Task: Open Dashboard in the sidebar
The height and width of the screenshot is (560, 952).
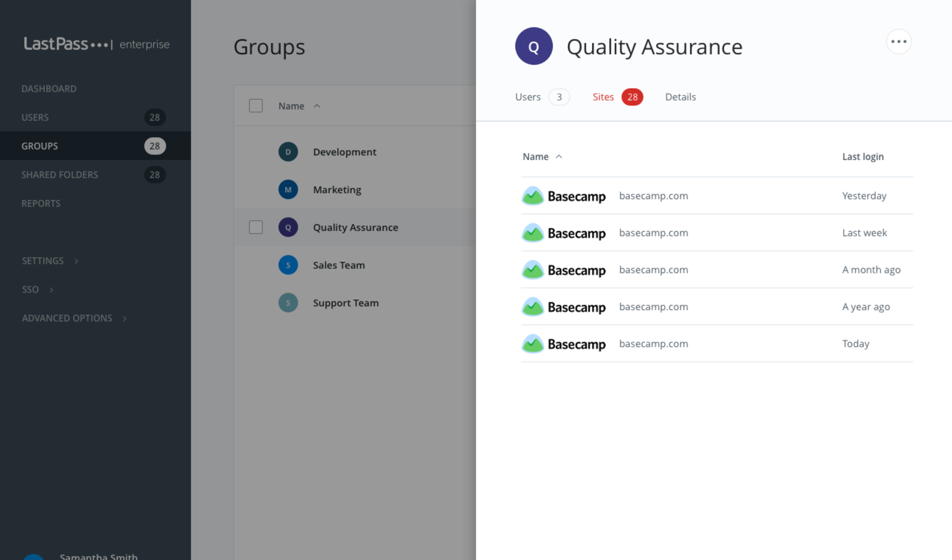Action: [49, 88]
